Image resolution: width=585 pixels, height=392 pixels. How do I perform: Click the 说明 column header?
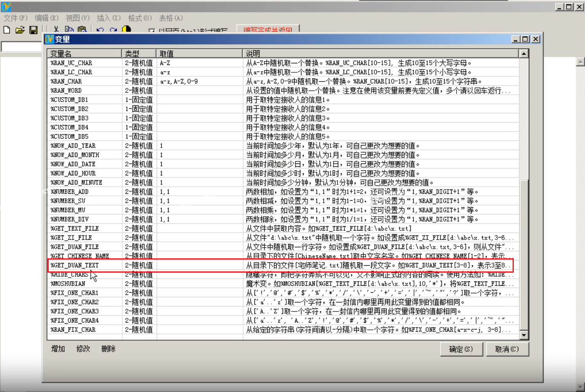coord(381,54)
